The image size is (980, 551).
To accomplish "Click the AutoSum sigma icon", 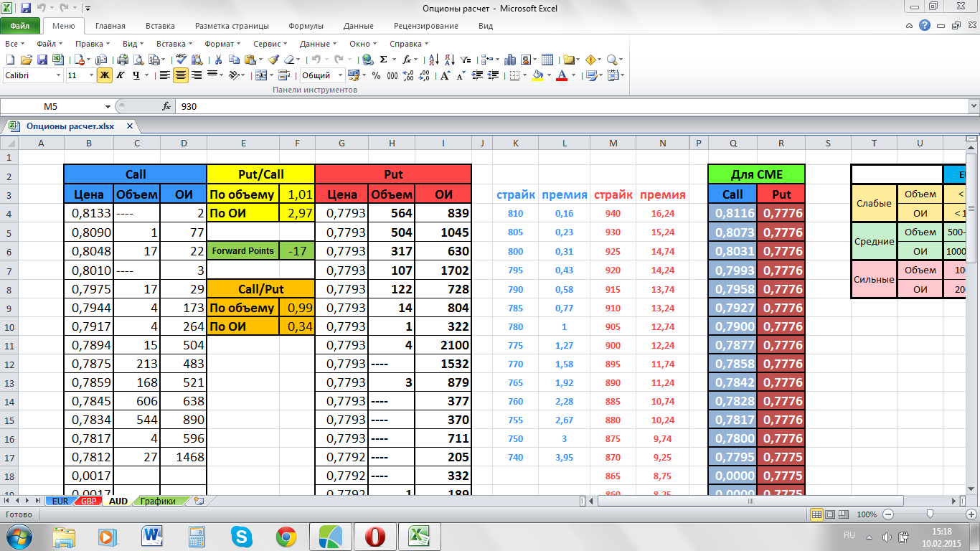I will [x=383, y=60].
